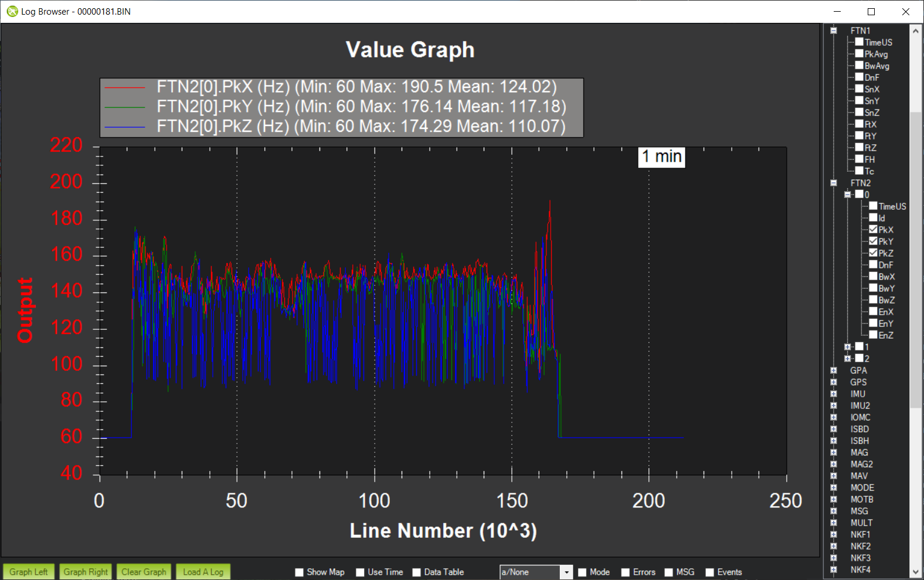
Task: Expand FTN2 instance 1 plus icon
Action: tap(847, 347)
